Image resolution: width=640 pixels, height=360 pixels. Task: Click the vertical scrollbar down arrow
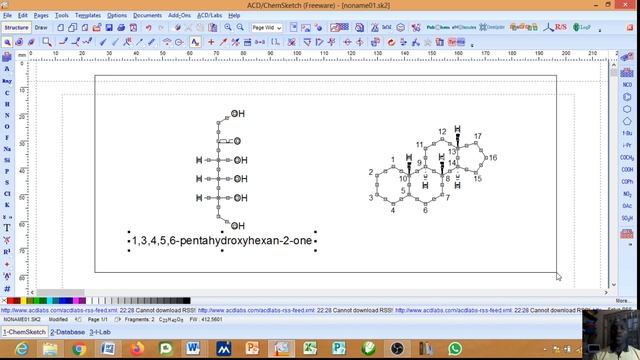click(x=613, y=285)
